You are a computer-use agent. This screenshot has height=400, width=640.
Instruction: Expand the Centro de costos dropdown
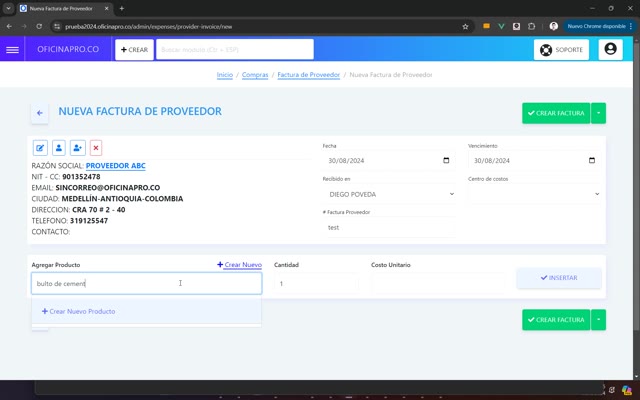[534, 194]
